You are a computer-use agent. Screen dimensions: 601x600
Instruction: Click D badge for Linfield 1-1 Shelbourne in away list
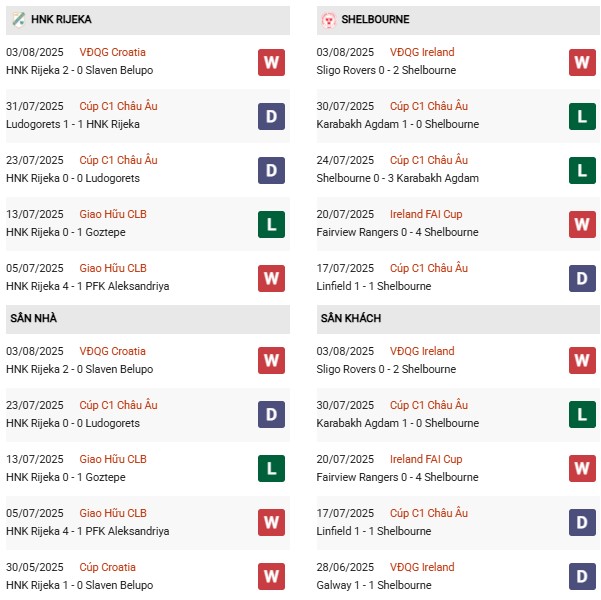click(x=582, y=523)
